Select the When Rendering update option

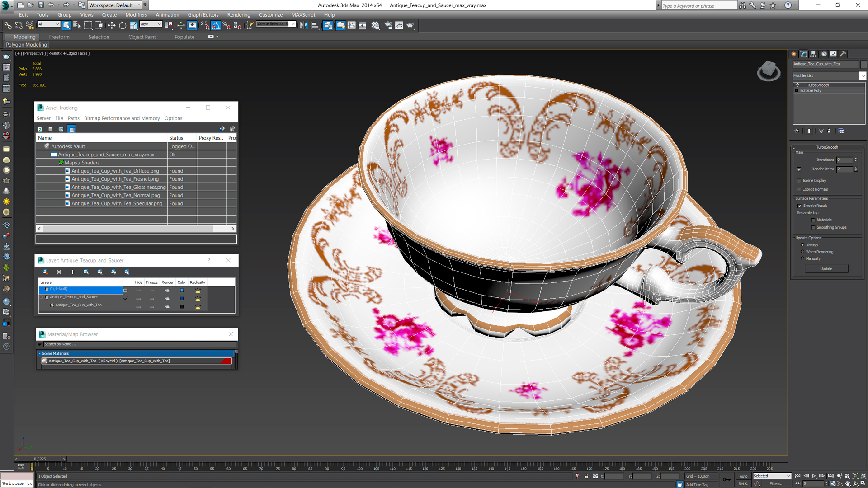802,252
